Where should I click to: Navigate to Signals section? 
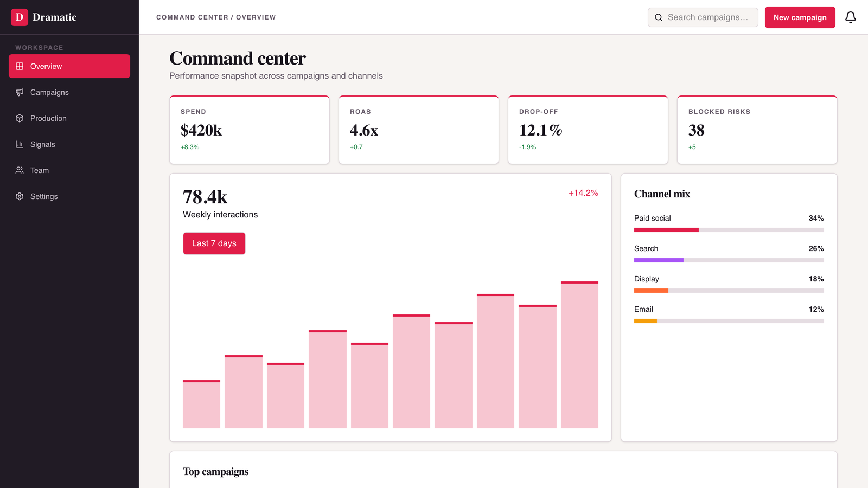coord(69,144)
